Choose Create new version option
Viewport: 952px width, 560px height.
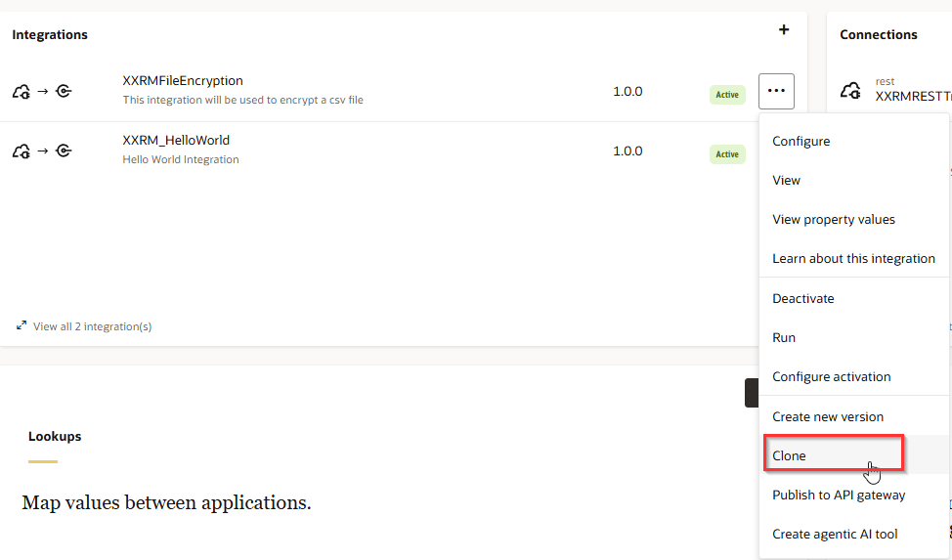point(827,416)
